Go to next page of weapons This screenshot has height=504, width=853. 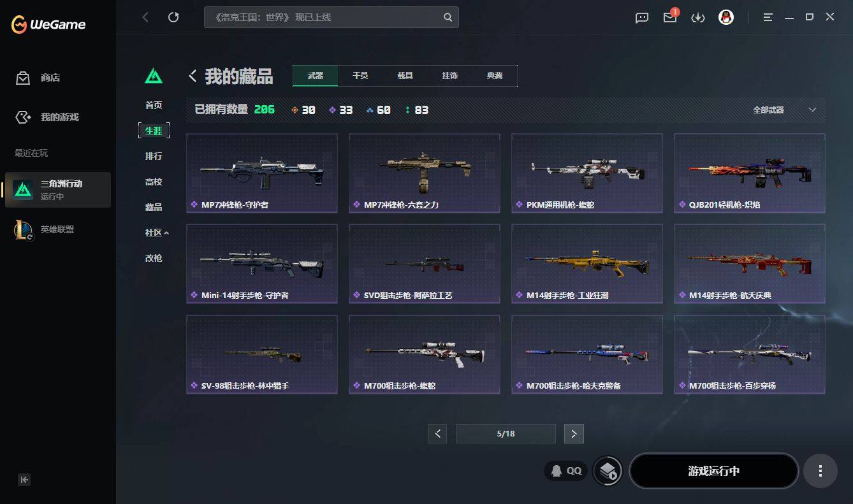(574, 434)
